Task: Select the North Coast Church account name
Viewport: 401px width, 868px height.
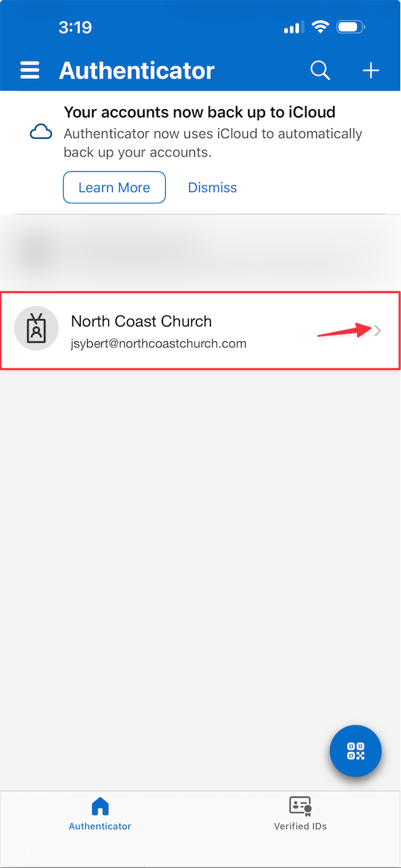Action: 141,321
